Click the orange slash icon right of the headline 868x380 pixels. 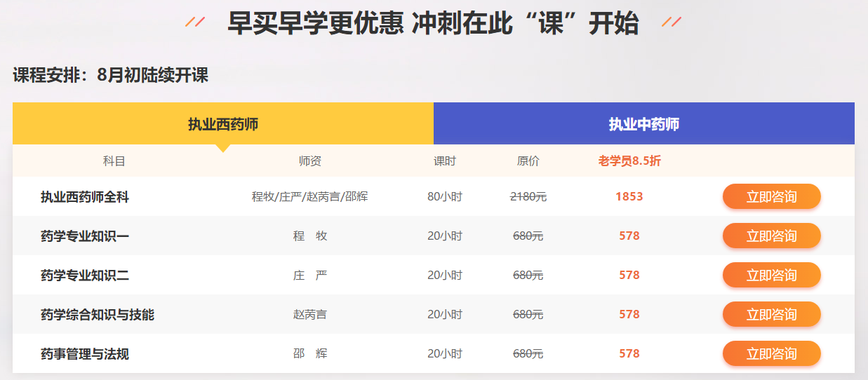671,22
